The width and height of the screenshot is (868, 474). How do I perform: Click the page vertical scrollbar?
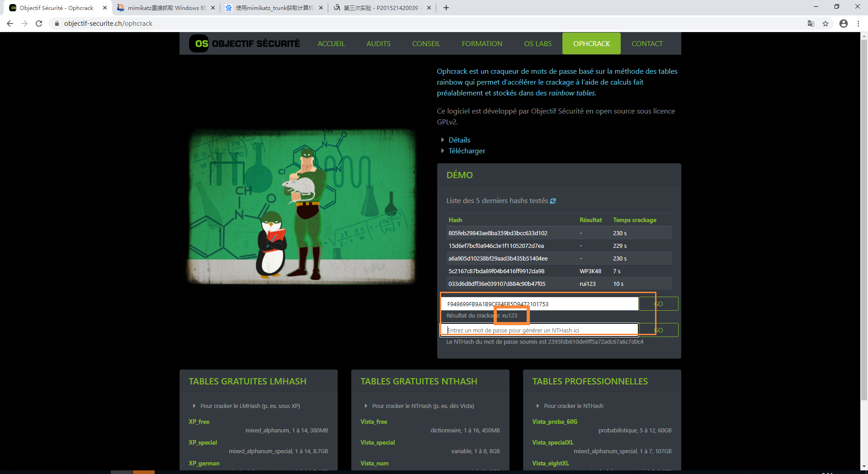(x=864, y=220)
